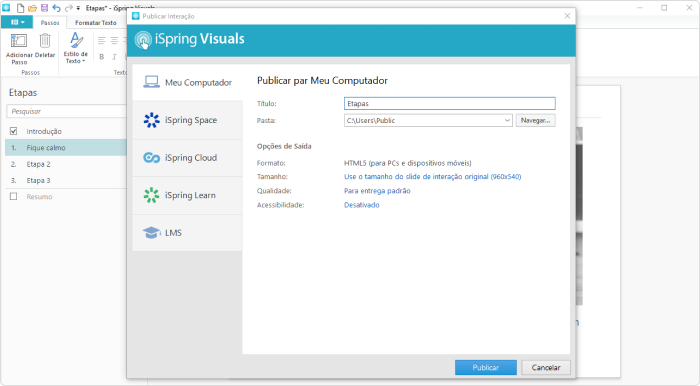Open the slide size link (960x540)
Image resolution: width=700 pixels, height=386 pixels.
(432, 177)
